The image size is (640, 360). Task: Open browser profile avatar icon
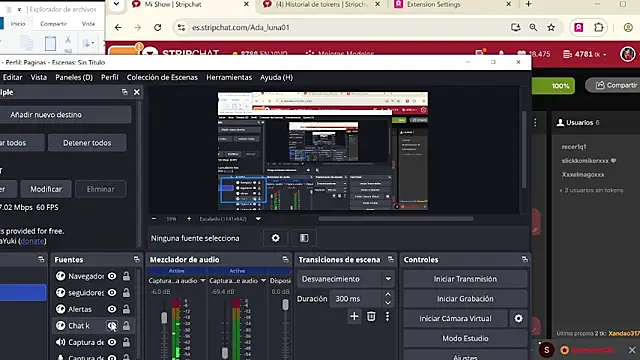coord(628,27)
